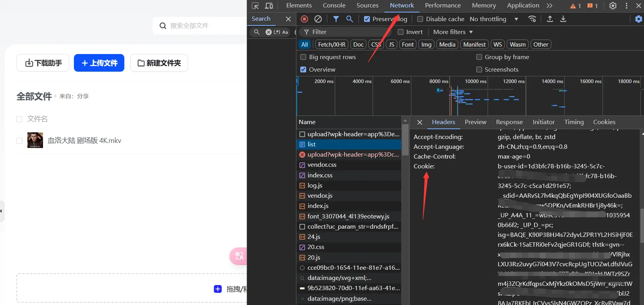Open the Response tab of the request
The image size is (644, 305).
pyautogui.click(x=509, y=122)
